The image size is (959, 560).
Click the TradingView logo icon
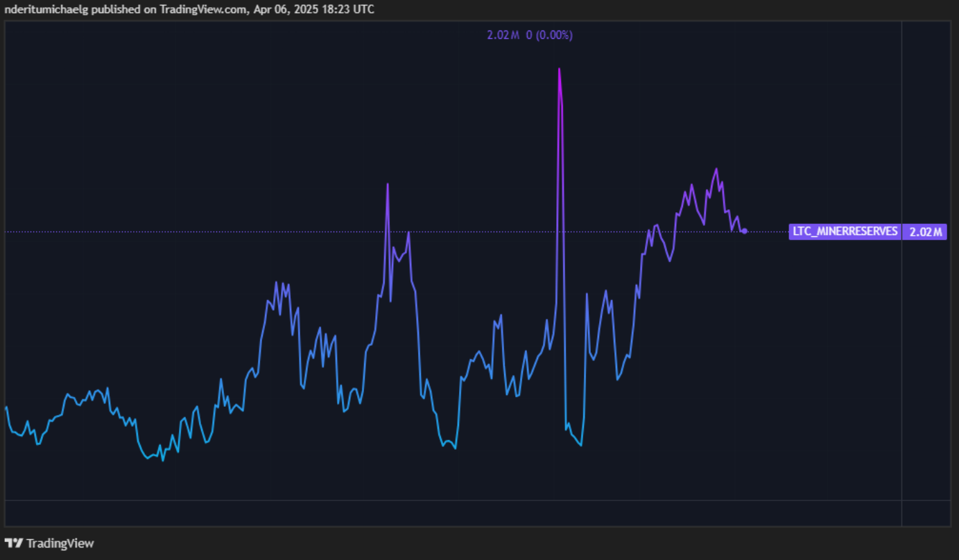tap(14, 543)
